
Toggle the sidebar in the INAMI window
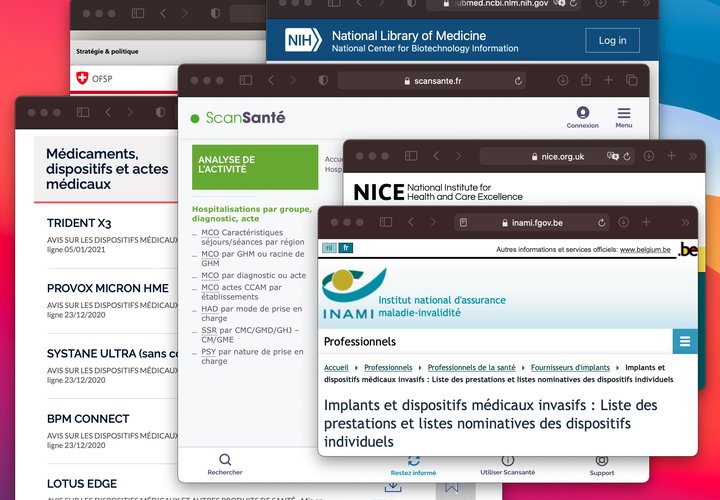[385, 222]
